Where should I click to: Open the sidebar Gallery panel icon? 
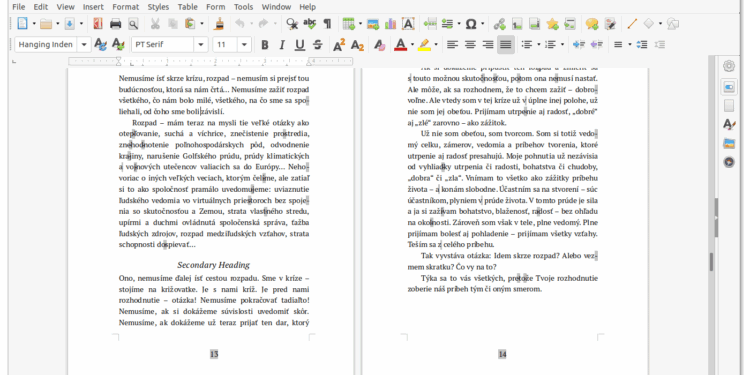pyautogui.click(x=728, y=143)
